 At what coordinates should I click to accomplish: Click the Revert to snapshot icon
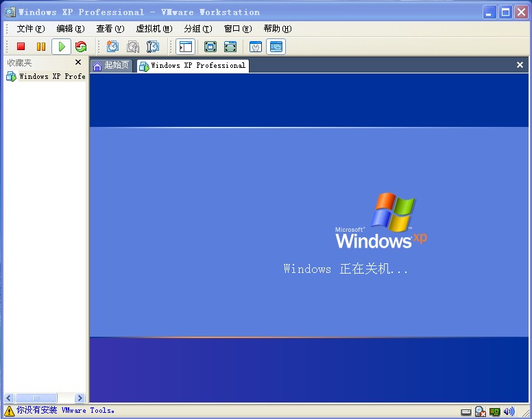tap(132, 47)
